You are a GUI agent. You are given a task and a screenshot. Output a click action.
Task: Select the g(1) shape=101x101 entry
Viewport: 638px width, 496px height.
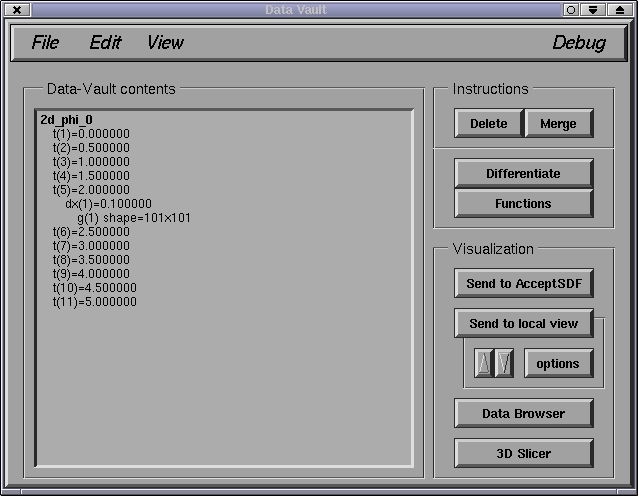(x=134, y=218)
